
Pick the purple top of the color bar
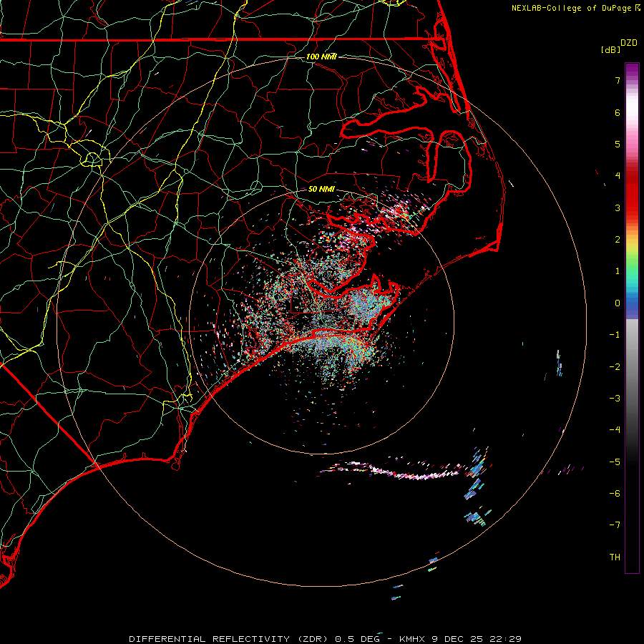[632, 70]
